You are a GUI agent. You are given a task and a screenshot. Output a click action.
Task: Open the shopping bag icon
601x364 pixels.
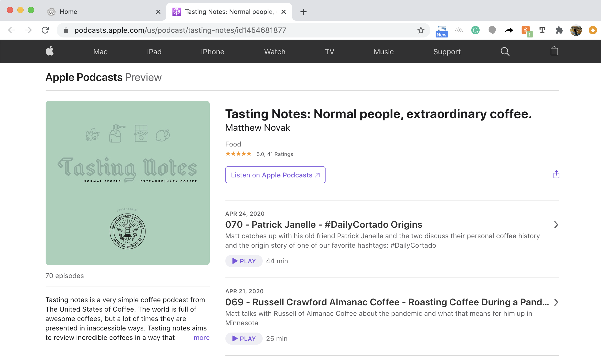click(554, 51)
